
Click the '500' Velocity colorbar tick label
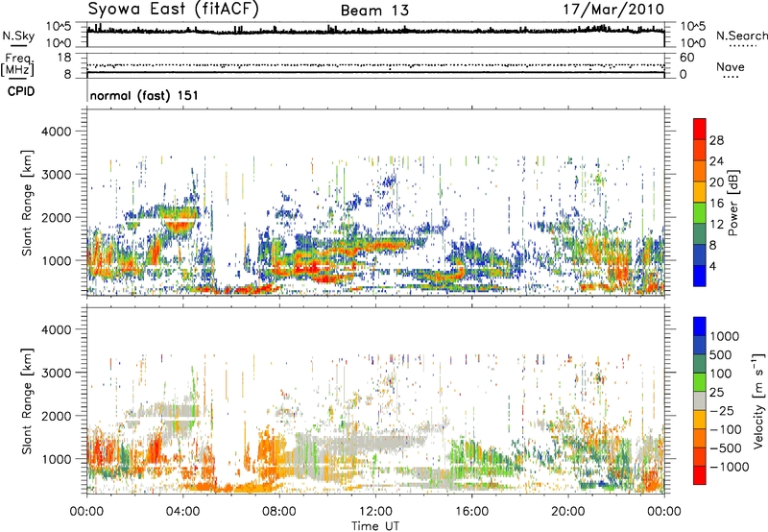[721, 354]
